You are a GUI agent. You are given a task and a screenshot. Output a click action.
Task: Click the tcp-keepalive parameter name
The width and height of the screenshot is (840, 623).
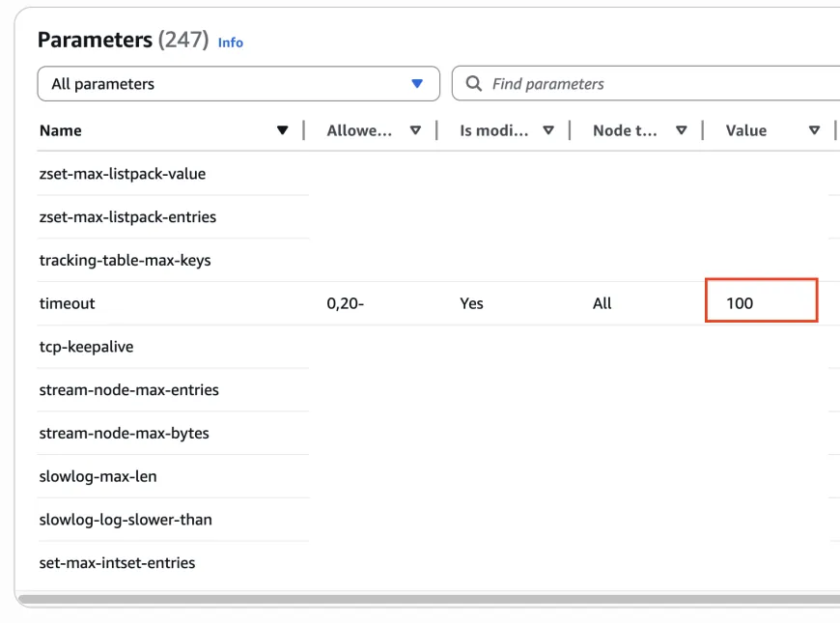[x=86, y=347]
